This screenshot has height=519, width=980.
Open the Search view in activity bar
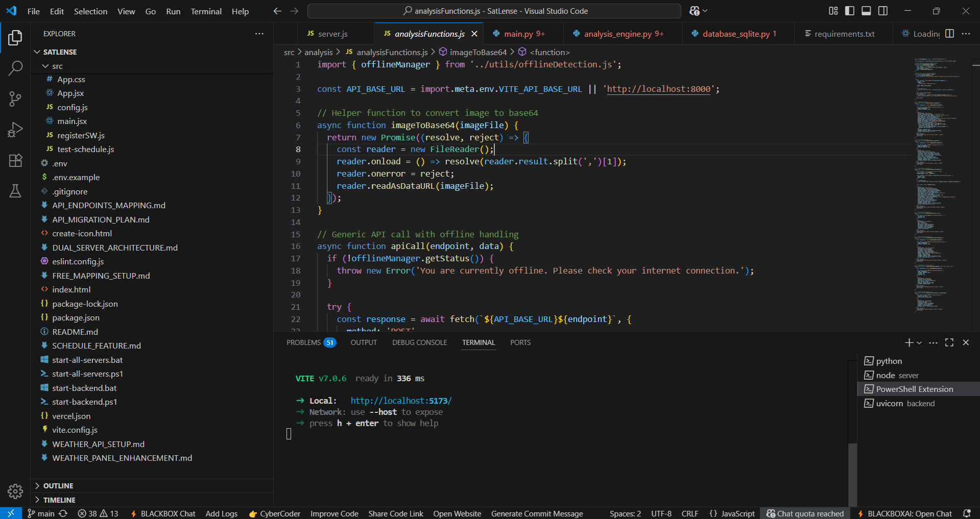15,68
